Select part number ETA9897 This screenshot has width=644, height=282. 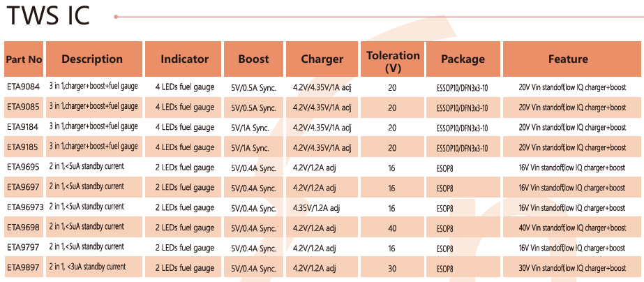(x=24, y=267)
